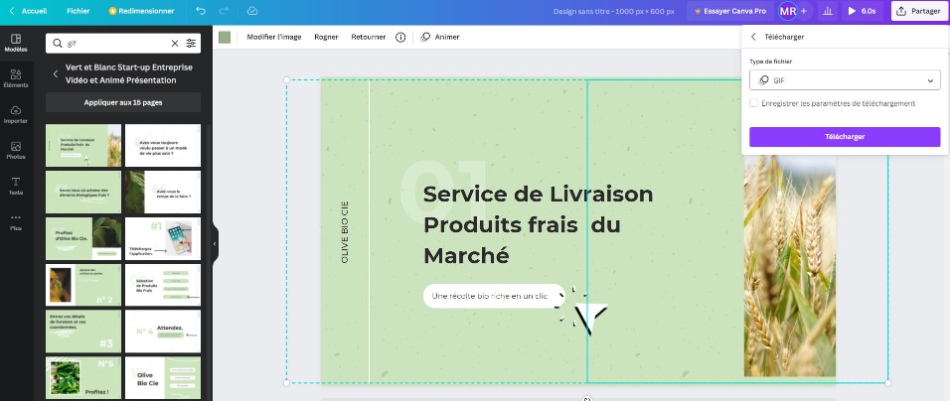Click the cloud save status icon
This screenshot has height=401, width=950.
pos(252,11)
